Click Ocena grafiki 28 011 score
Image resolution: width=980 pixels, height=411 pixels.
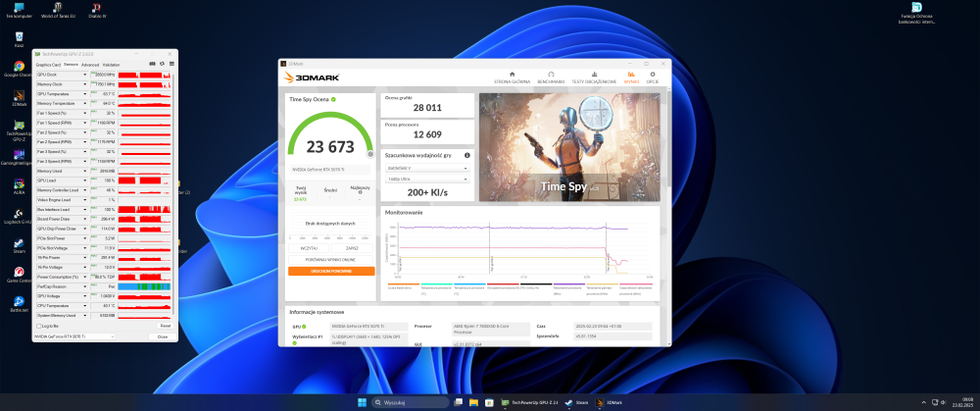pyautogui.click(x=427, y=108)
